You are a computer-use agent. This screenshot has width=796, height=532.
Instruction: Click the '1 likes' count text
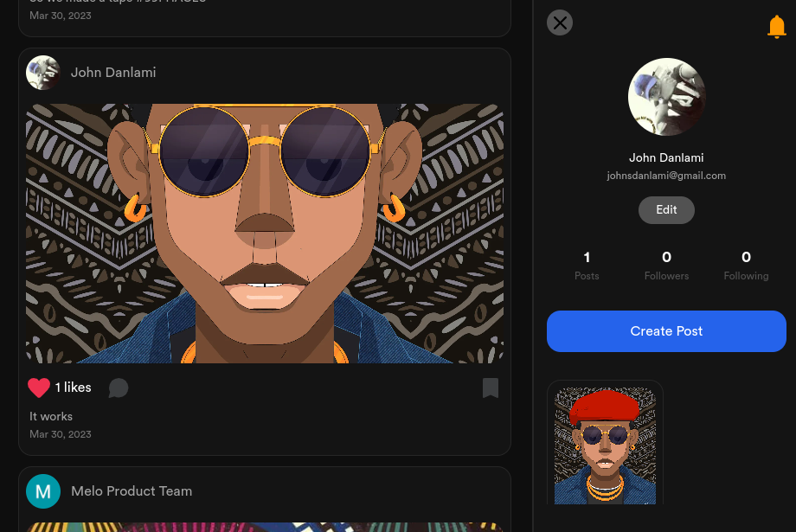(x=74, y=388)
